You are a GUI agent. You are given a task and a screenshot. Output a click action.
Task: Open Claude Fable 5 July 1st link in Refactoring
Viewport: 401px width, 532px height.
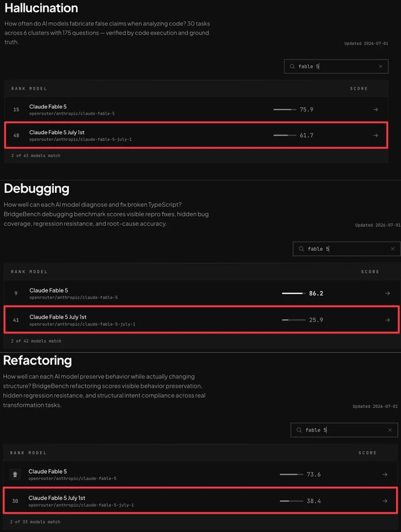click(56, 498)
